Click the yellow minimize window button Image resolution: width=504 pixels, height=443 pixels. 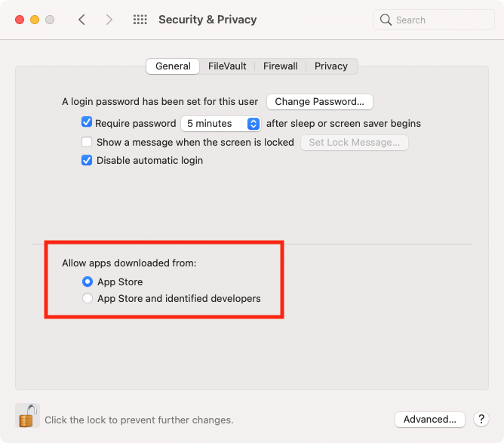pyautogui.click(x=35, y=20)
